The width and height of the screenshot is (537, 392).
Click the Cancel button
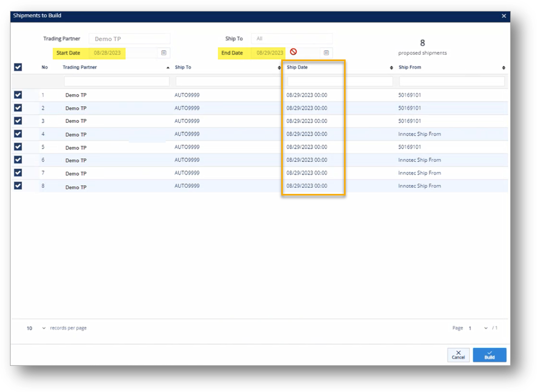tap(458, 355)
